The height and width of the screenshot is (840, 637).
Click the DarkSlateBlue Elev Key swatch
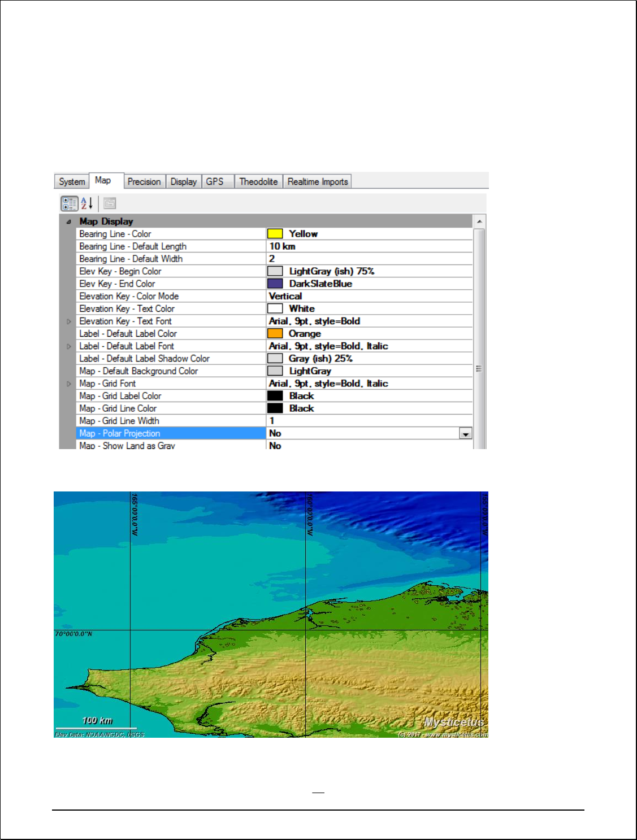tap(275, 284)
